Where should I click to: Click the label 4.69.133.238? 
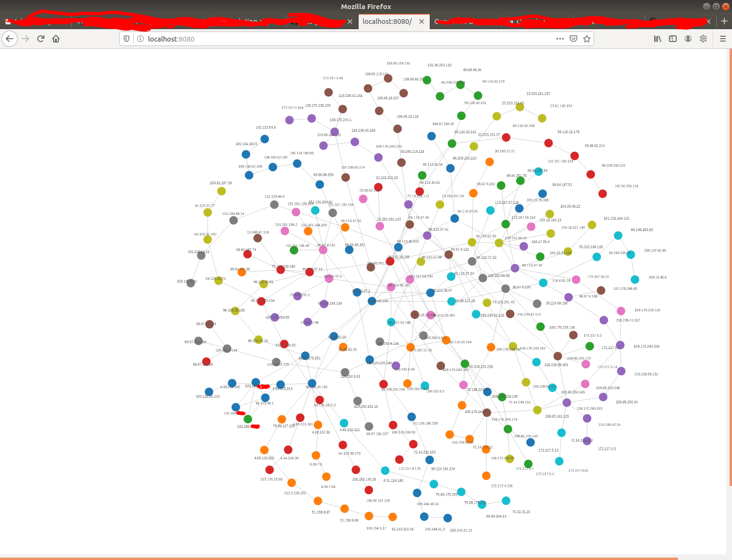[x=264, y=458]
